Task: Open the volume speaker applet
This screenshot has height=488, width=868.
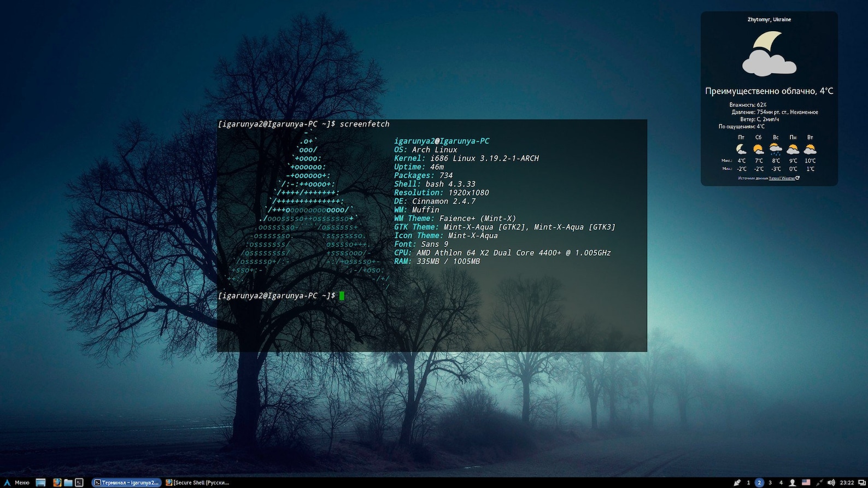Action: point(831,483)
